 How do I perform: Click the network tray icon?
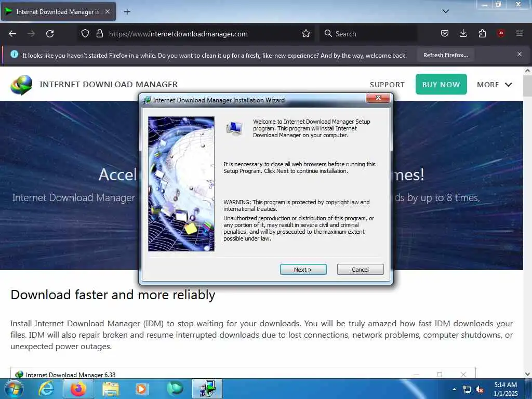click(x=467, y=390)
